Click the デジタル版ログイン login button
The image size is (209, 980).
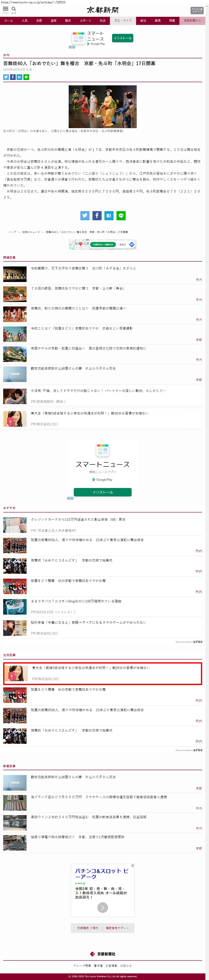pos(197,10)
